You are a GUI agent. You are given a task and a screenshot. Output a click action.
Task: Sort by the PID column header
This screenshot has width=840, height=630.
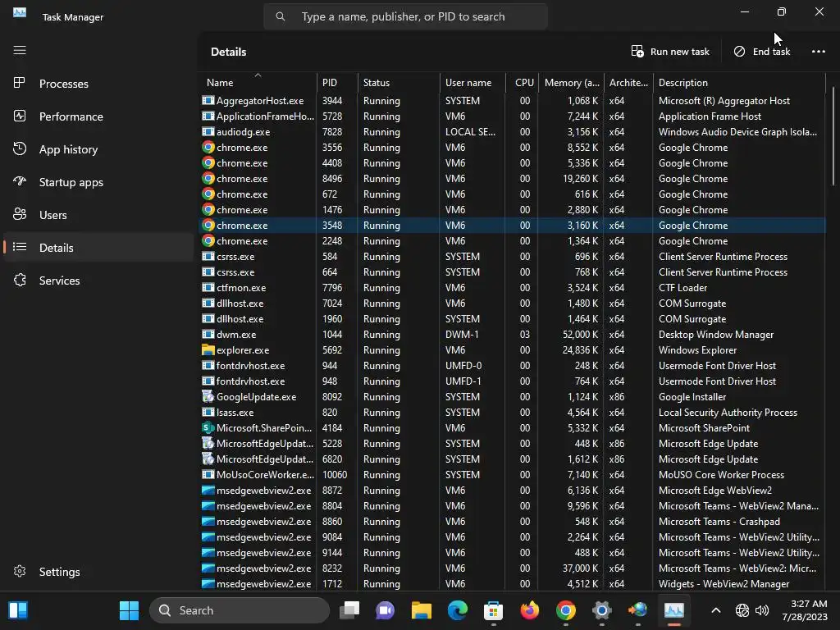[337, 82]
